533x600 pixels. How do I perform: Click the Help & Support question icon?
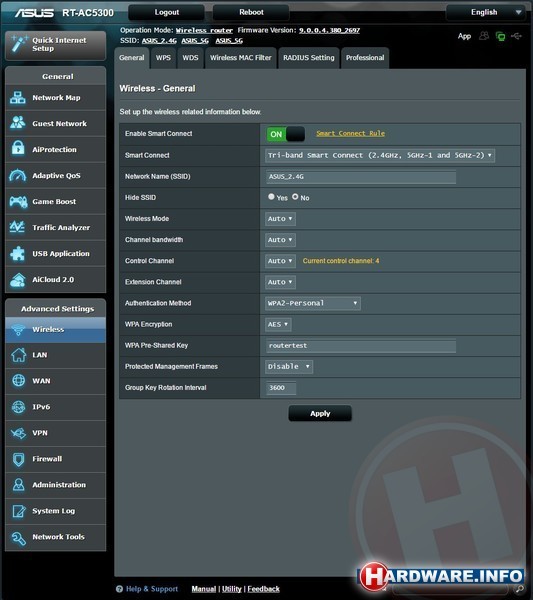119,589
